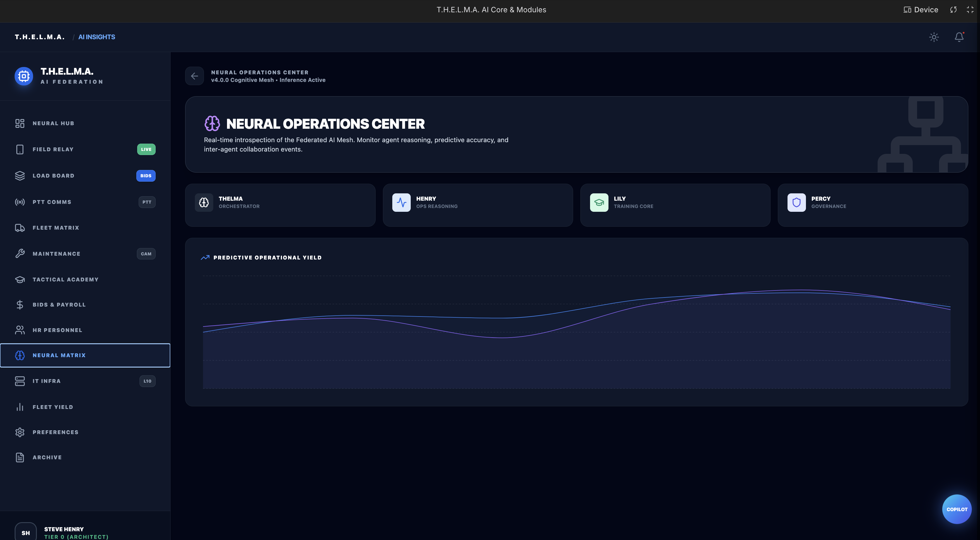Viewport: 980px width, 540px height.
Task: Open the Copilot floating button
Action: [x=956, y=509]
